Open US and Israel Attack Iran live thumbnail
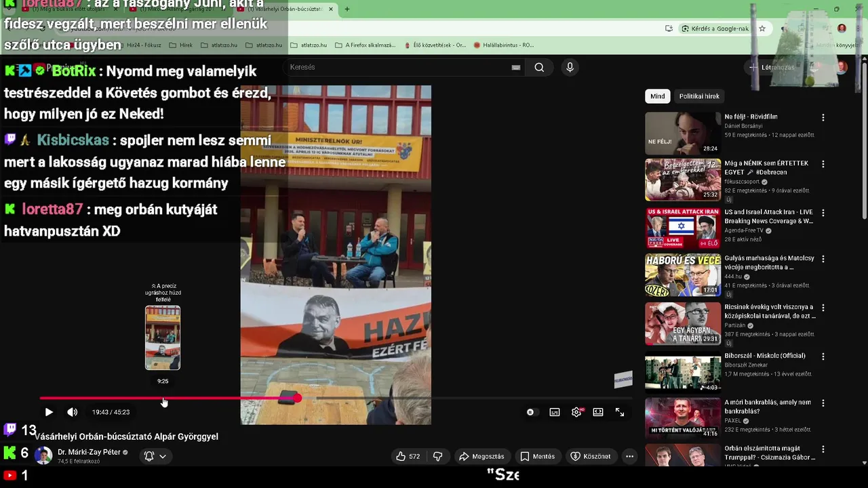 coord(683,228)
